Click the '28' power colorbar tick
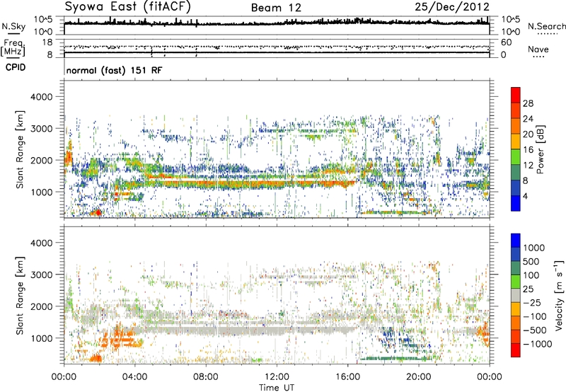This screenshot has width=566, height=392. (528, 103)
